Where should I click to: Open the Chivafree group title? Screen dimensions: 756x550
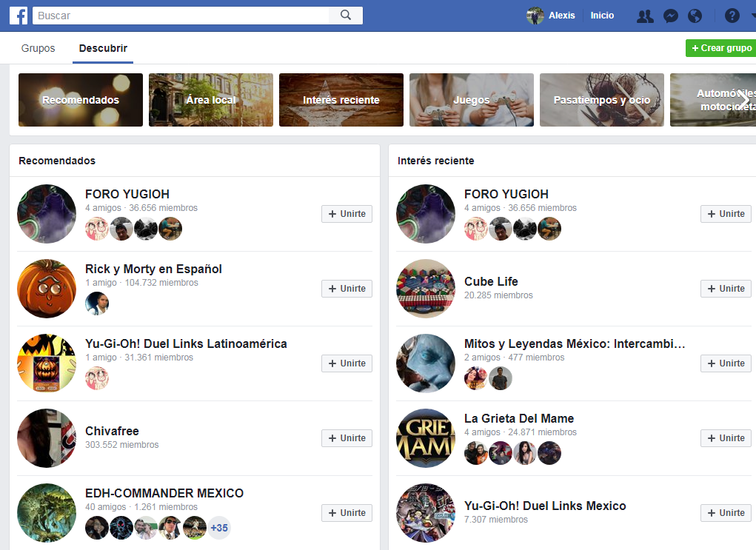pos(112,431)
